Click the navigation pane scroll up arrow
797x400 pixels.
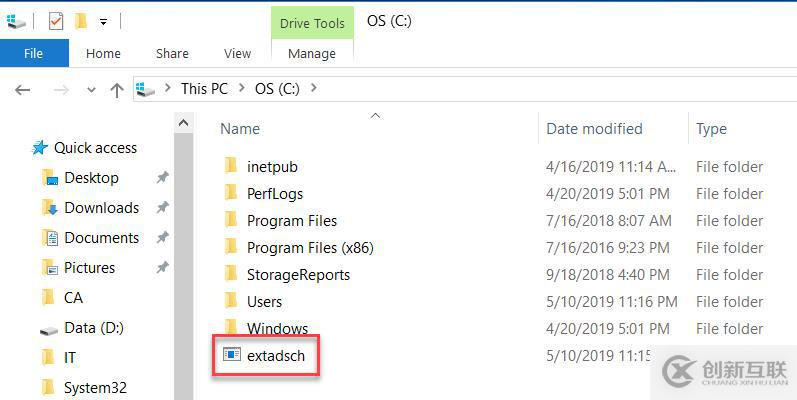click(184, 122)
